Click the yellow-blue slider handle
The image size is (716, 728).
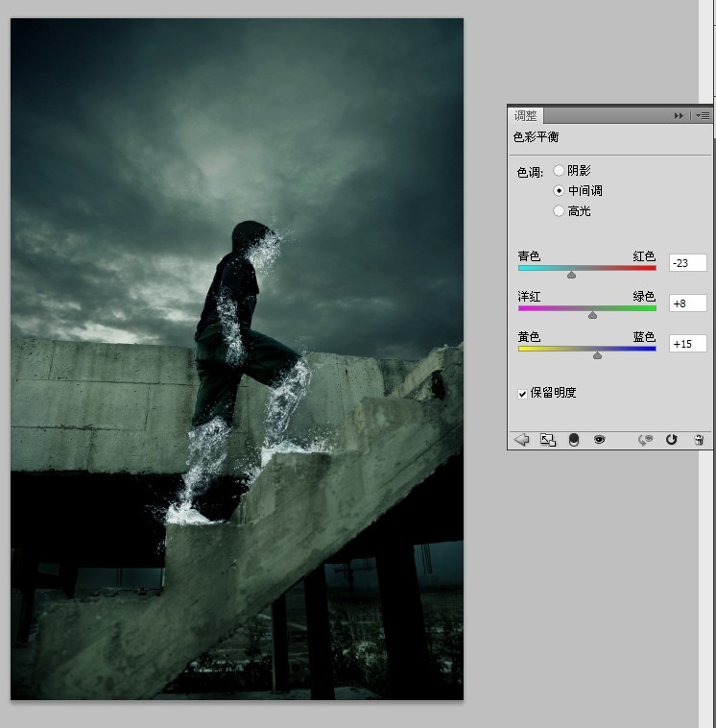click(598, 355)
